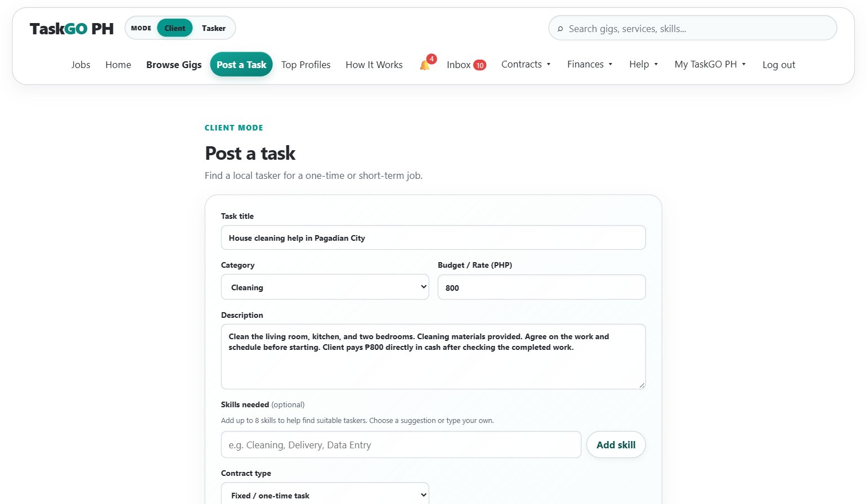Go to Jobs in navigation
The image size is (867, 504).
[80, 65]
